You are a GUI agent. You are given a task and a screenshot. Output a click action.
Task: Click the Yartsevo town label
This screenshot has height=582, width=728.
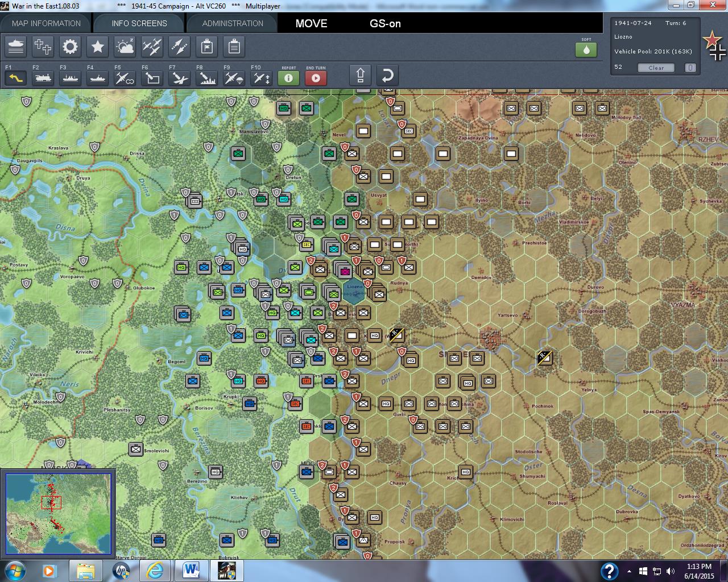pyautogui.click(x=508, y=315)
